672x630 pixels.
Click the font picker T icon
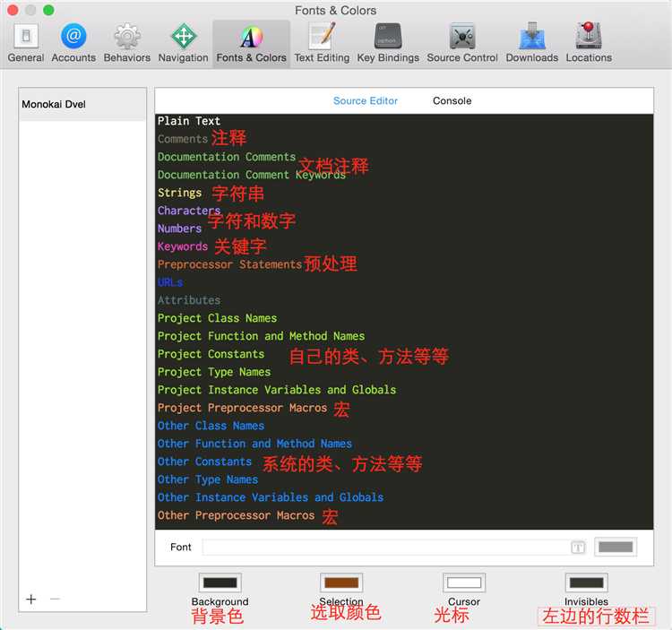[578, 548]
